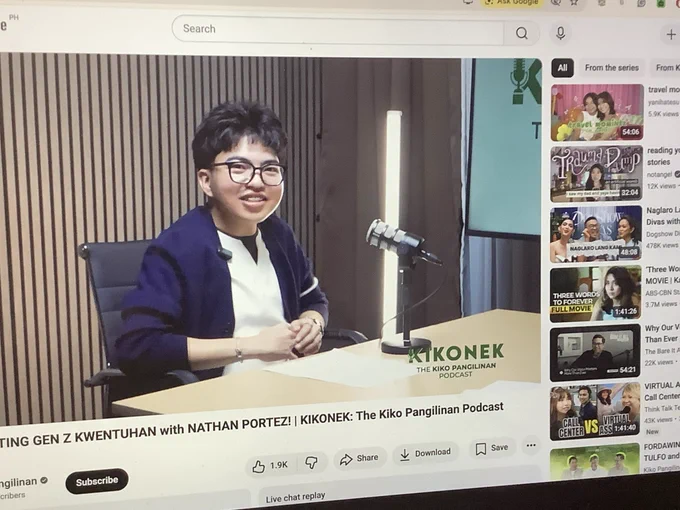Open the FORDAWIN TULFO video thumbnail
Image resolution: width=680 pixels, height=510 pixels.
tap(595, 461)
